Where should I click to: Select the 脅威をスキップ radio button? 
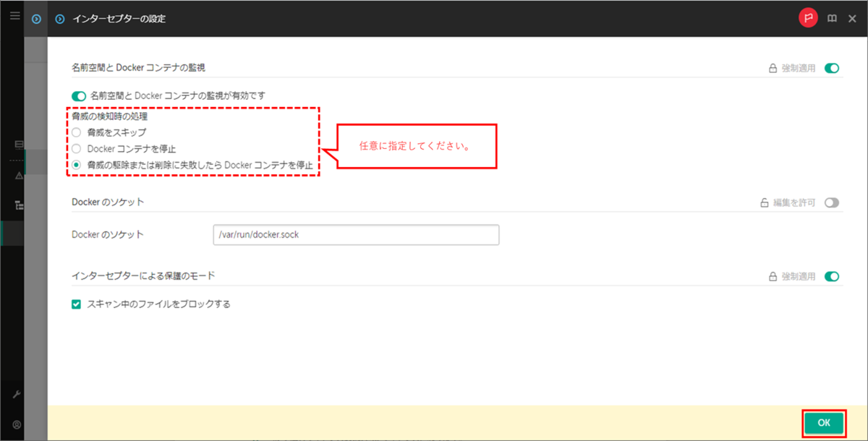pos(75,132)
